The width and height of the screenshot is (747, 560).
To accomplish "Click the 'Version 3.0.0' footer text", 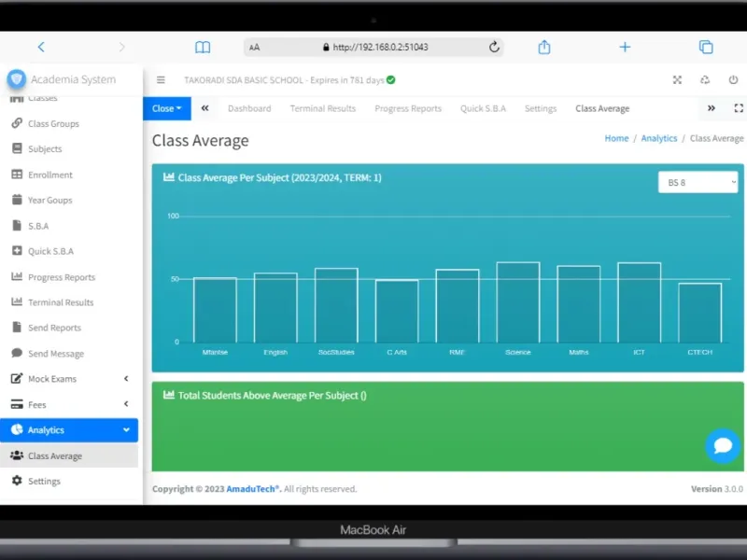I will 717,488.
